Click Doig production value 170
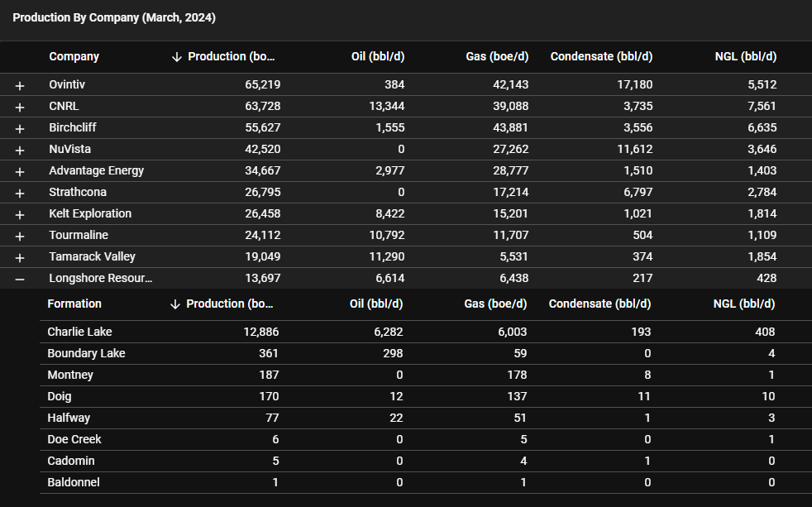The height and width of the screenshot is (507, 812). tap(269, 397)
